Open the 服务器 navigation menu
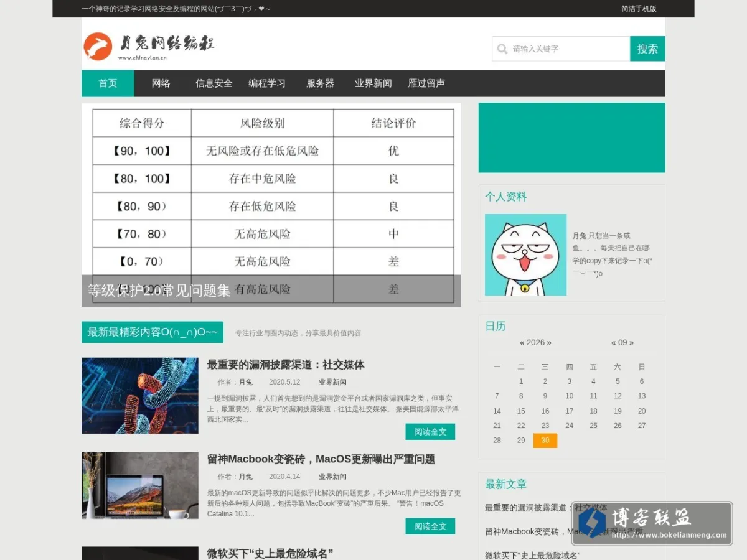Screen dimensions: 747x560 tap(320, 83)
